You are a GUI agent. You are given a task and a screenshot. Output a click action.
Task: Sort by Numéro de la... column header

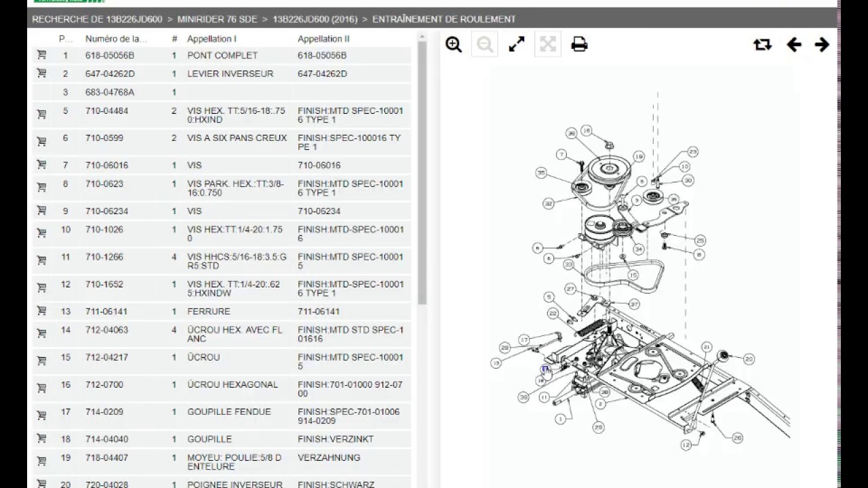click(x=116, y=39)
